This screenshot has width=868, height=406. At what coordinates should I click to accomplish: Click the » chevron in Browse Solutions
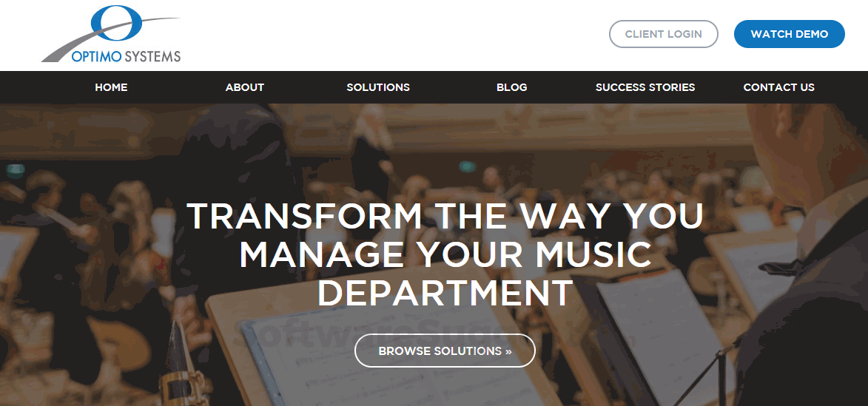pyautogui.click(x=508, y=351)
